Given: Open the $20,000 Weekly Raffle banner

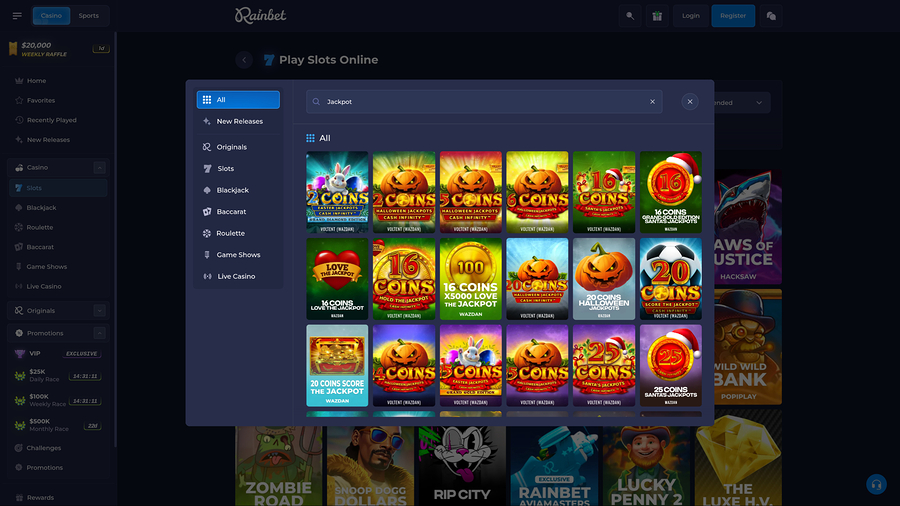Looking at the screenshot, I should coord(57,49).
